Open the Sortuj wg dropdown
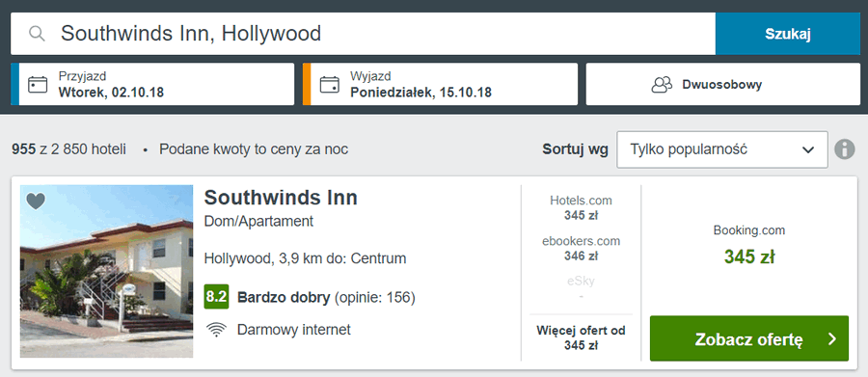868x377 pixels. click(x=722, y=149)
